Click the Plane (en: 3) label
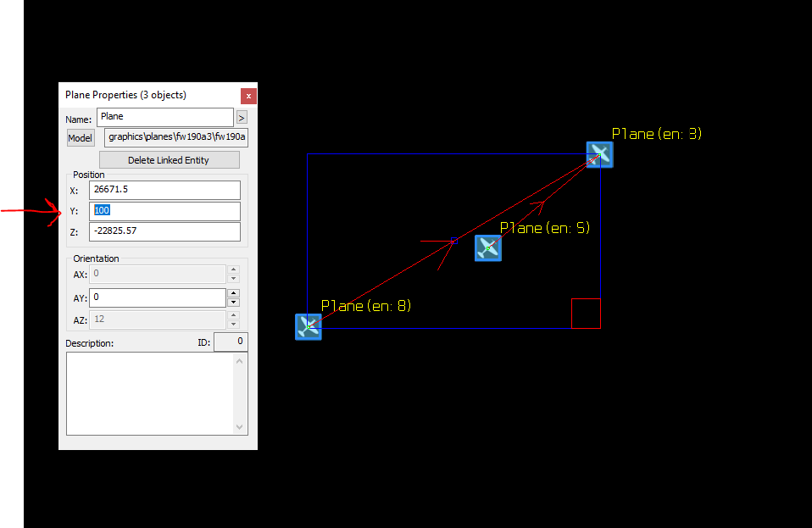 657,134
